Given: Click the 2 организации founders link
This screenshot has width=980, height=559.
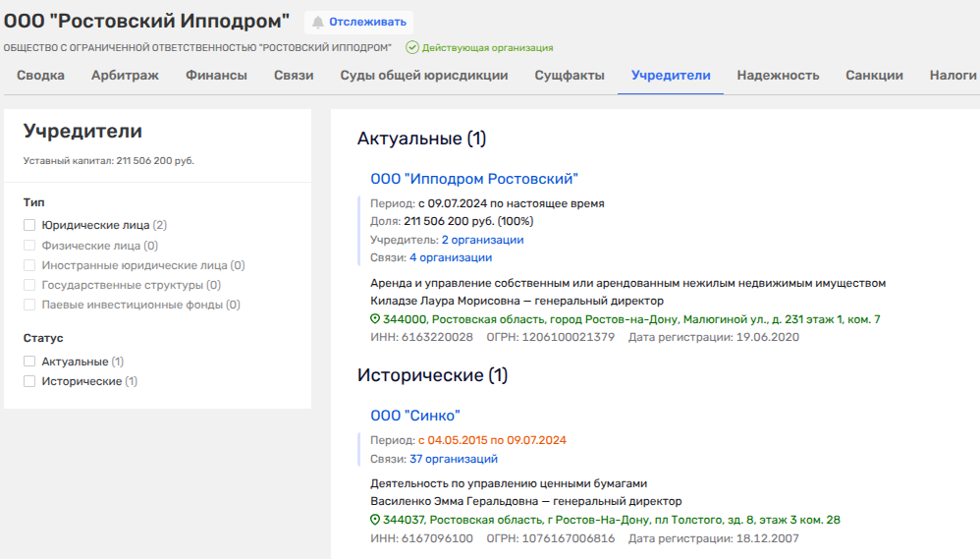Looking at the screenshot, I should 482,240.
